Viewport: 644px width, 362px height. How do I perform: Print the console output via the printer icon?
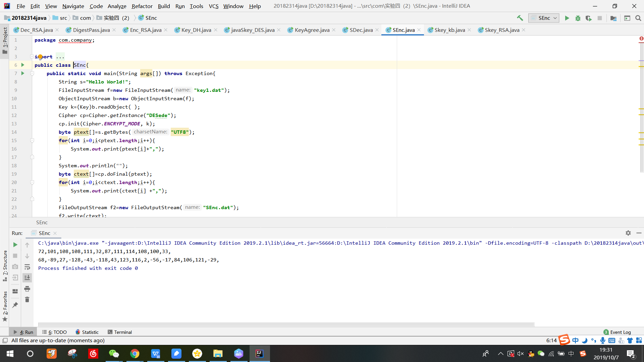tap(27, 289)
